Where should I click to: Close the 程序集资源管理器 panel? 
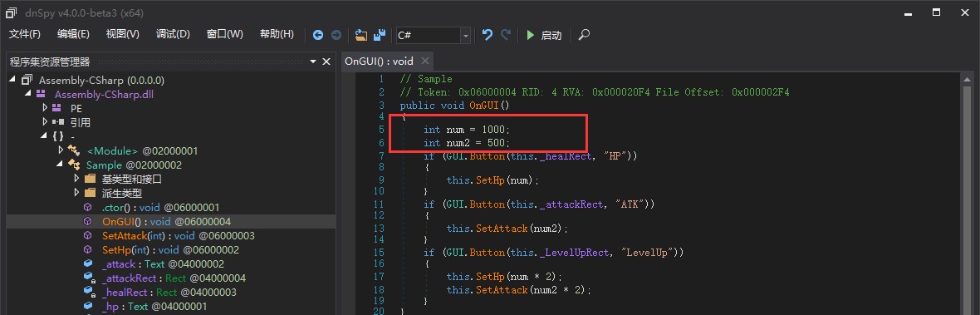[x=326, y=62]
